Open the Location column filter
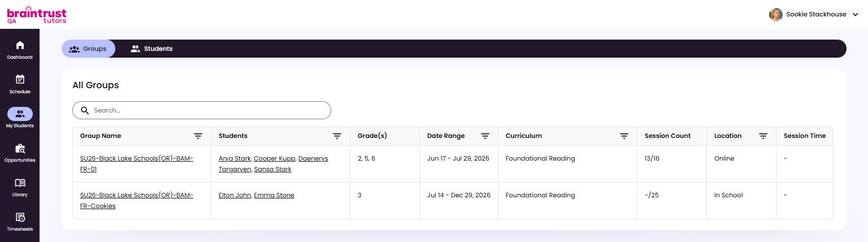 tap(763, 136)
